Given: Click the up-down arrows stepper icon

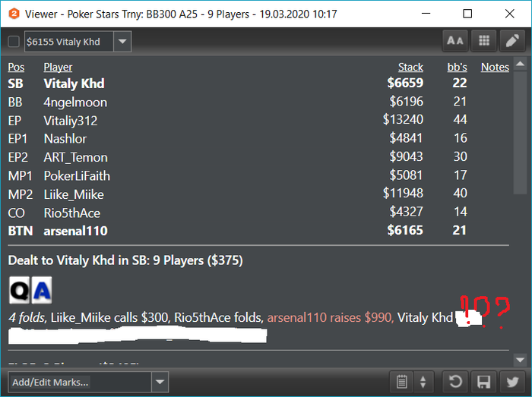Looking at the screenshot, I should (x=423, y=382).
